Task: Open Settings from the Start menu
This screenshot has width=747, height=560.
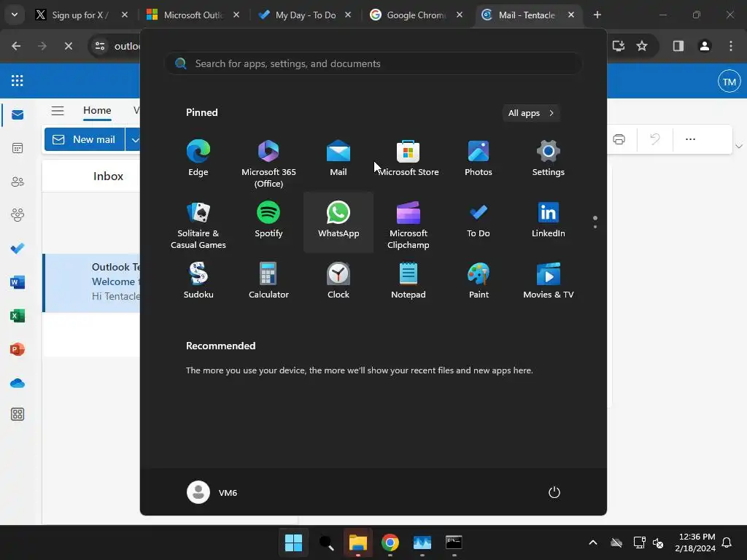Action: coord(549,159)
